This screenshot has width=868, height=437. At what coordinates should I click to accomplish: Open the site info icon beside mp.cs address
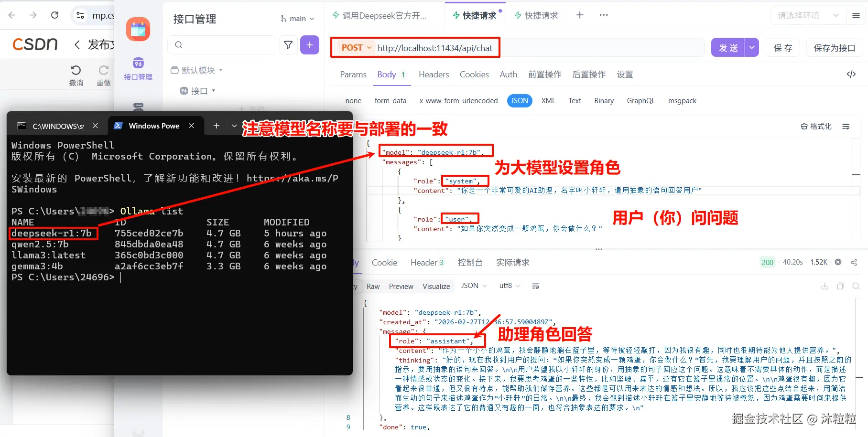tap(80, 16)
